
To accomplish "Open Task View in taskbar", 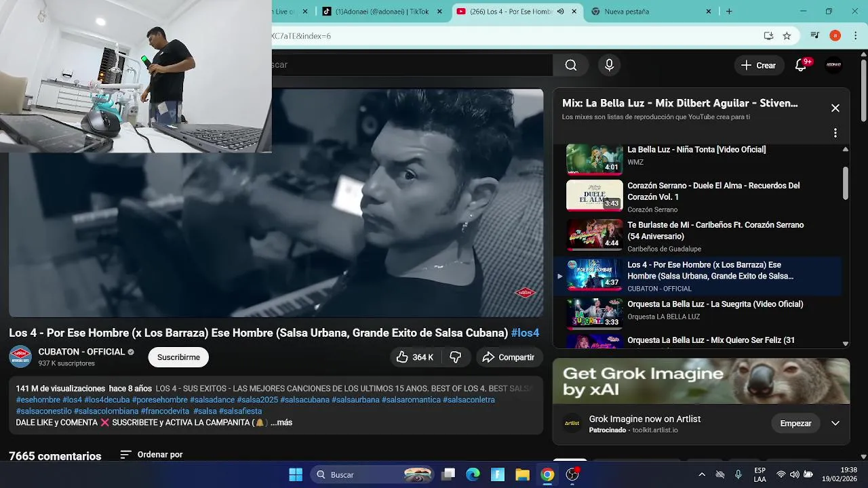I will [448, 474].
